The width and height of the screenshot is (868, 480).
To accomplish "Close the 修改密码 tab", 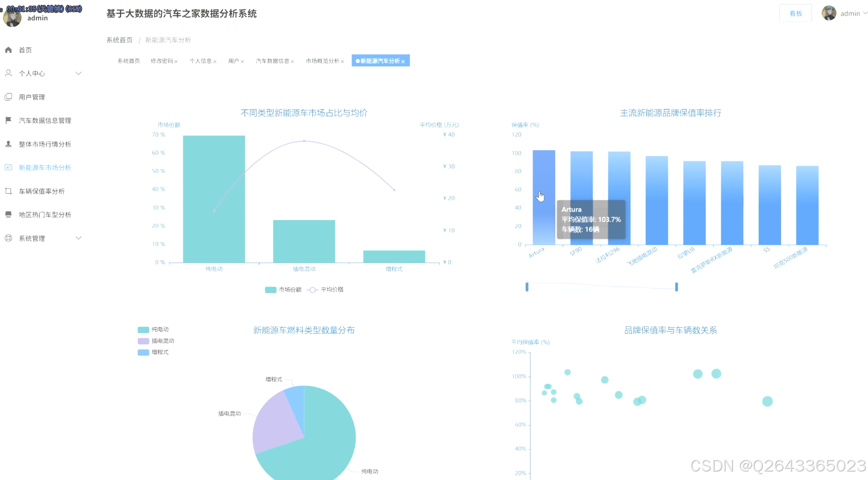I will 176,61.
